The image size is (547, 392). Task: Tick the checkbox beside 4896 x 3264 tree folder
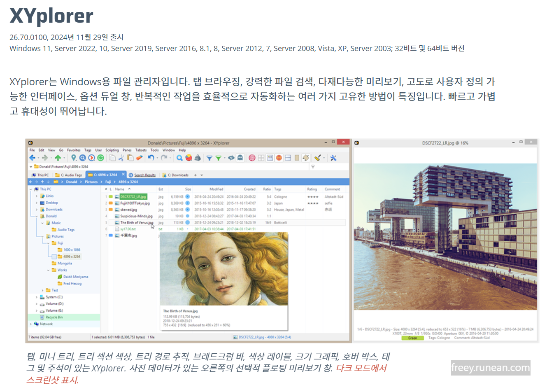(x=54, y=257)
